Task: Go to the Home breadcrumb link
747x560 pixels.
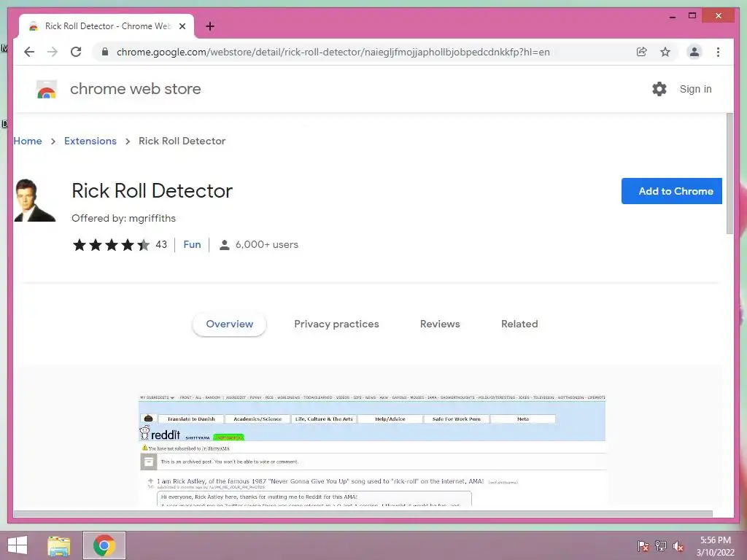Action: (x=28, y=141)
